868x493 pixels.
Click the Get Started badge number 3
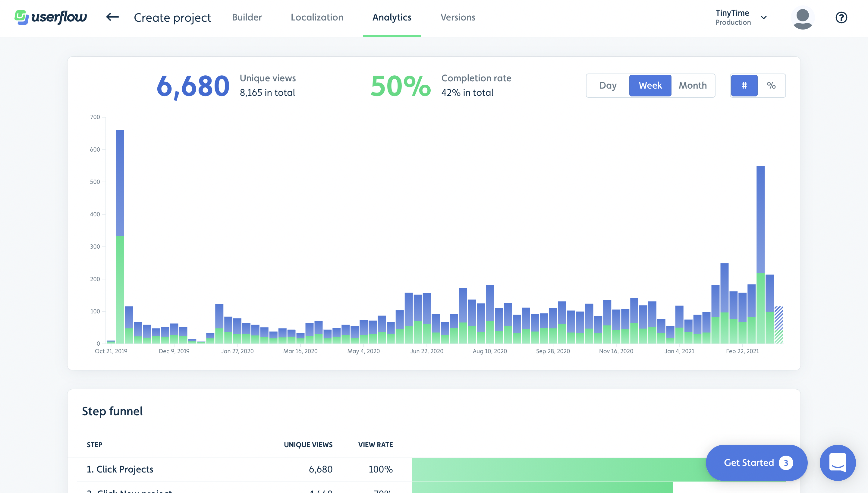(x=785, y=463)
